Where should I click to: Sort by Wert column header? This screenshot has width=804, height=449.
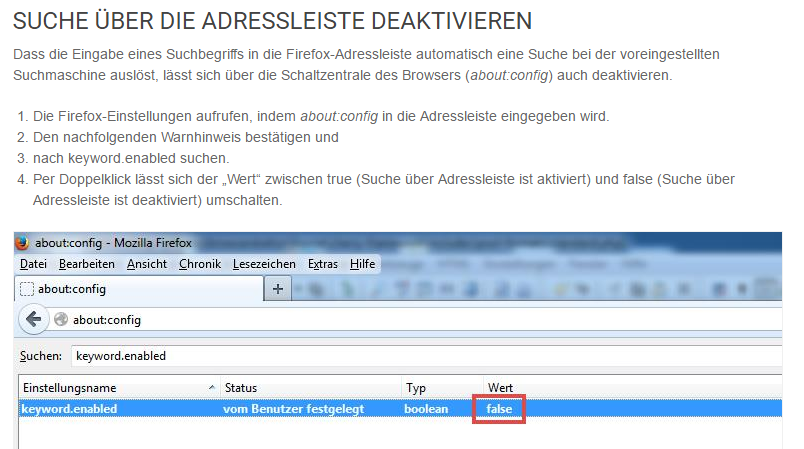point(633,388)
